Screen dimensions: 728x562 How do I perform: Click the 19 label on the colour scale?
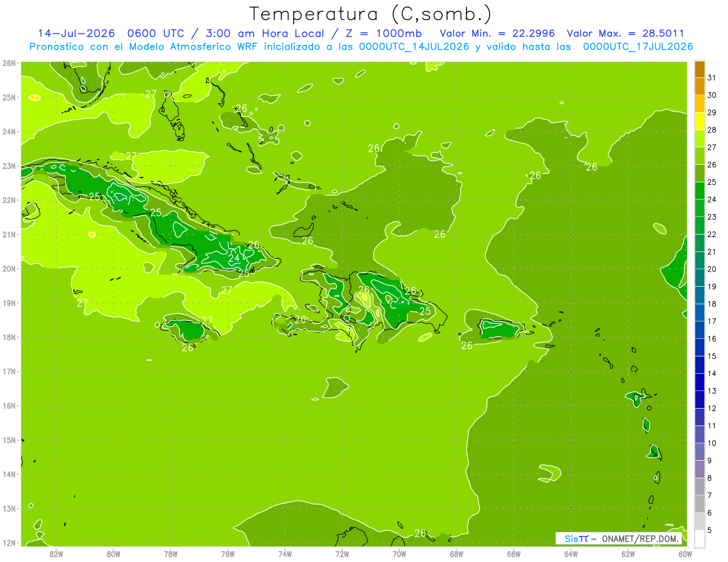pyautogui.click(x=712, y=286)
